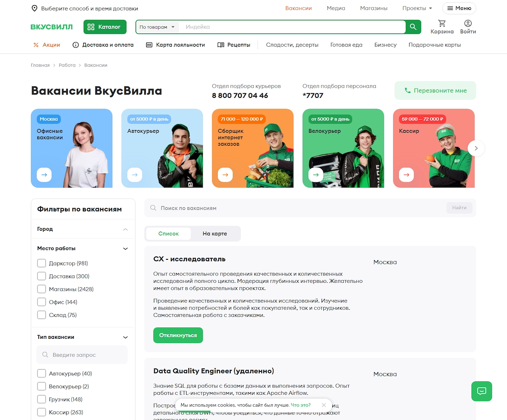The width and height of the screenshot is (507, 420).
Task: Select the Список view tab
Action: [169, 234]
